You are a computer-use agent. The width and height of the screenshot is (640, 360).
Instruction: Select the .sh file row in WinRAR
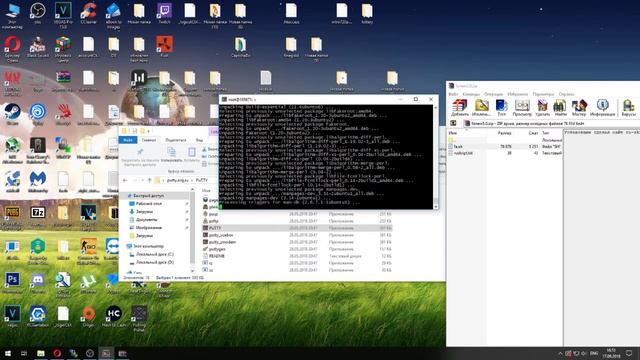505,146
